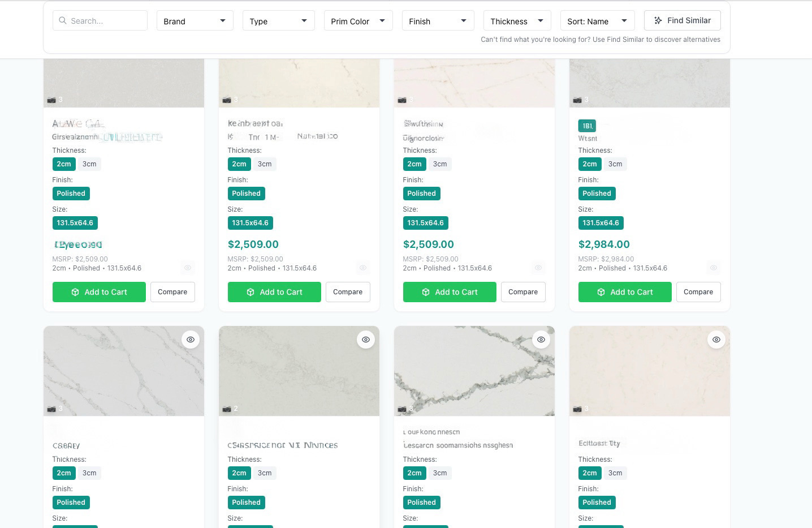Compare the $2,984.00 slab

pos(698,292)
